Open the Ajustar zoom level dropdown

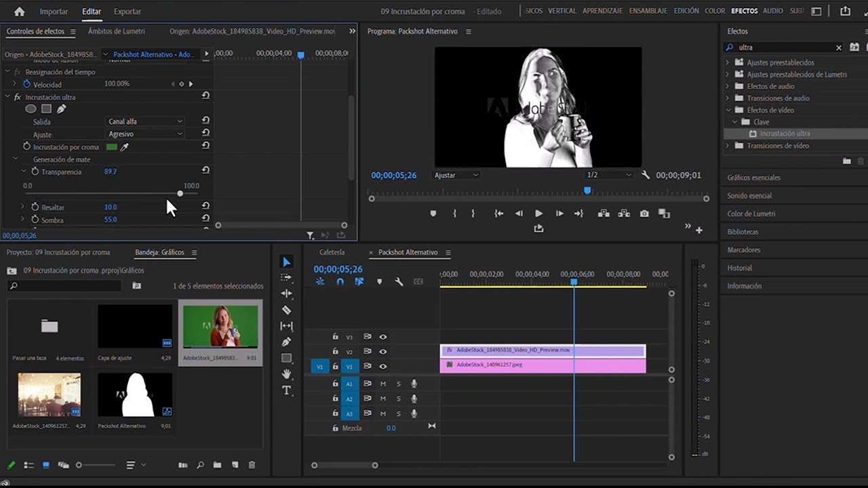pyautogui.click(x=456, y=175)
